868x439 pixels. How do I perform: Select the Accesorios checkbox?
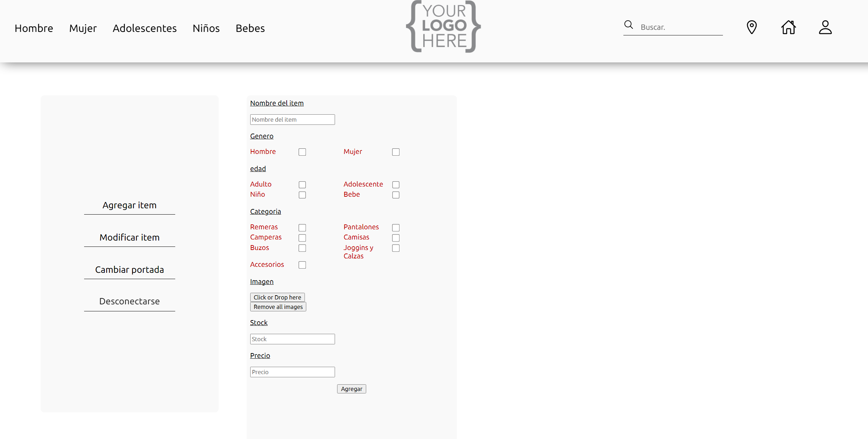point(302,265)
